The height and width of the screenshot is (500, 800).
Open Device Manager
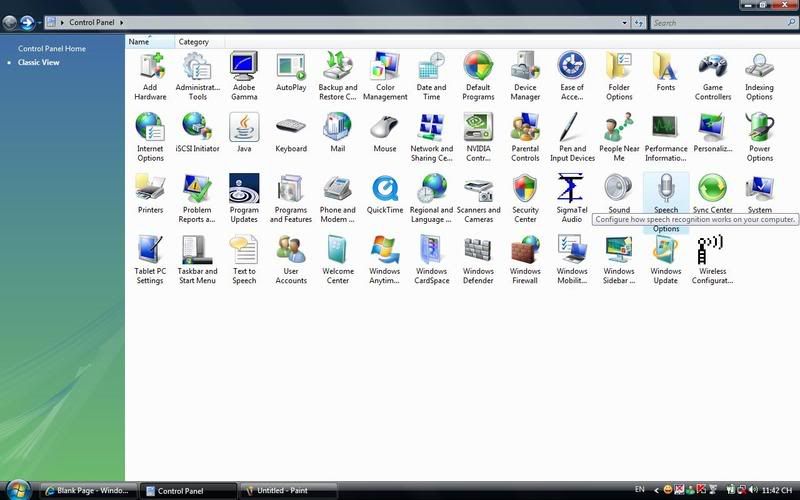[x=525, y=76]
